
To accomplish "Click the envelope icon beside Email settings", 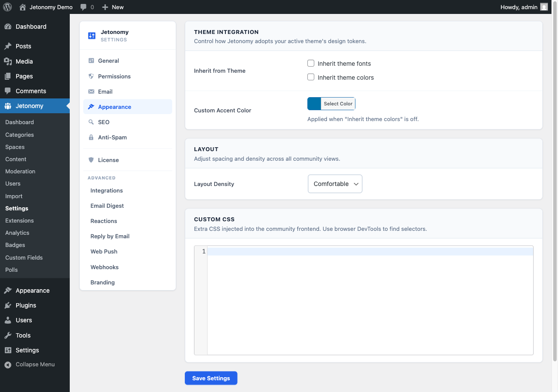I will (x=91, y=91).
